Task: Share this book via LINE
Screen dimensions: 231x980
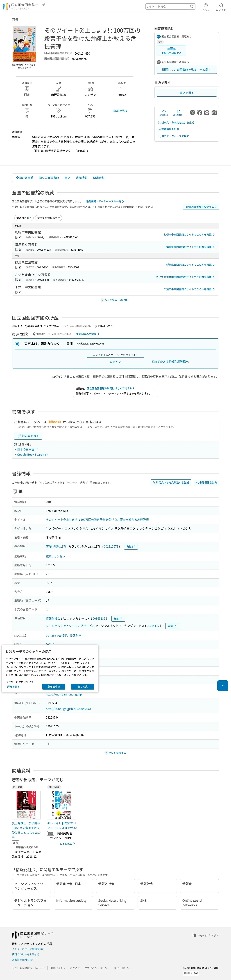Action: click(x=207, y=113)
